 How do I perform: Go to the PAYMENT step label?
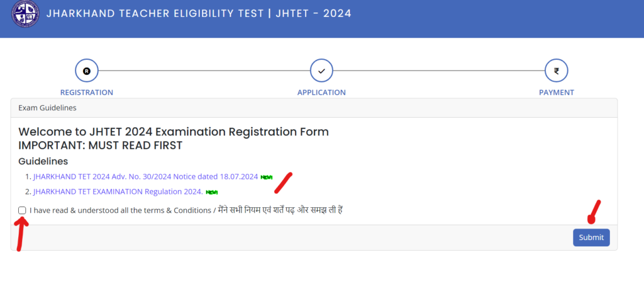(x=557, y=93)
